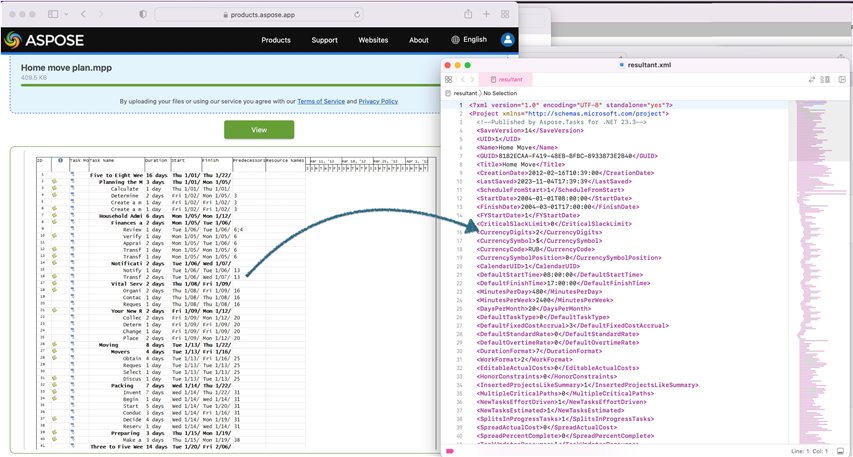Select the Duration column header
This screenshot has height=457, width=853.
(157, 161)
